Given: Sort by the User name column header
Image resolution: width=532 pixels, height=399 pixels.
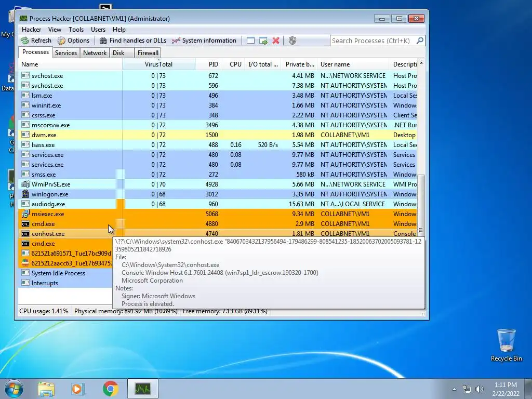Looking at the screenshot, I should [x=353, y=64].
